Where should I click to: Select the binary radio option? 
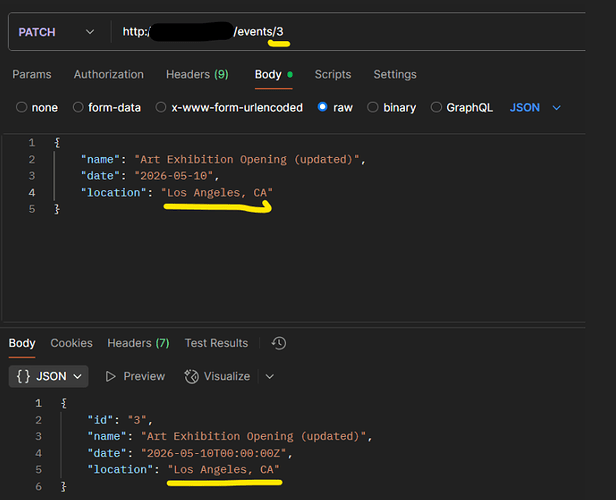click(372, 107)
